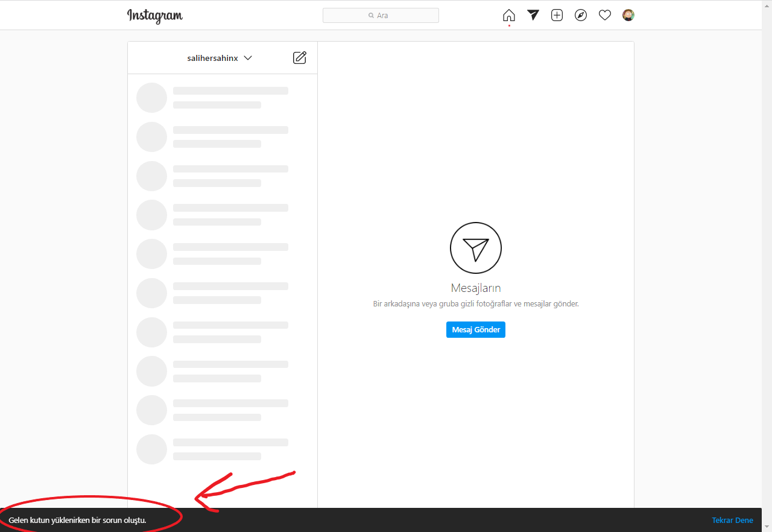Open the activity heart icon
Image resolution: width=772 pixels, height=532 pixels.
605,15
